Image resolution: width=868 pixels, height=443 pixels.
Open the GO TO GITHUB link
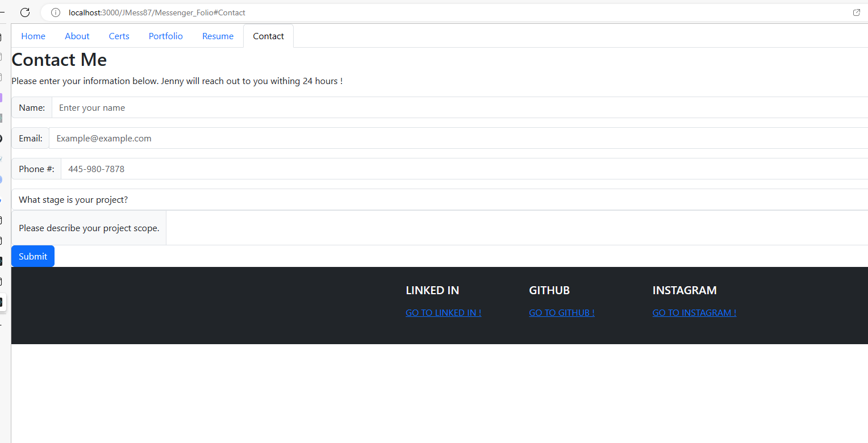tap(562, 312)
